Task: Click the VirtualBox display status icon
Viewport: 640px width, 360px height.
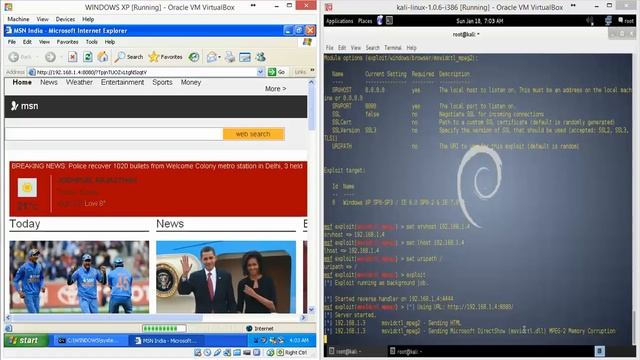Action: (247, 353)
